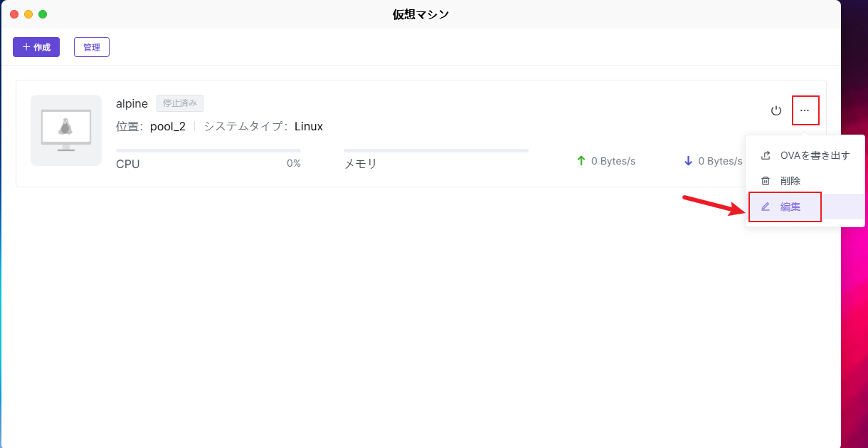This screenshot has height=448, width=868.
Task: Click the 停止済み status badge
Action: point(180,103)
